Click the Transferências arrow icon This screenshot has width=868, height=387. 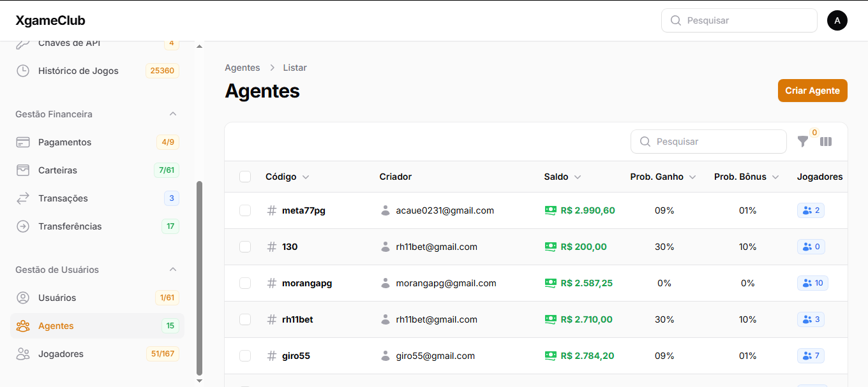point(23,226)
